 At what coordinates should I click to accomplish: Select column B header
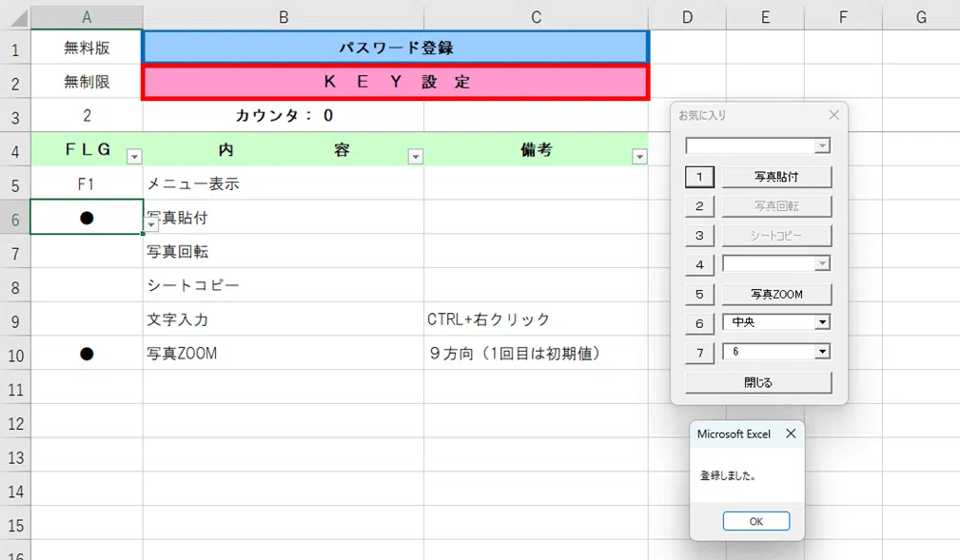(284, 17)
